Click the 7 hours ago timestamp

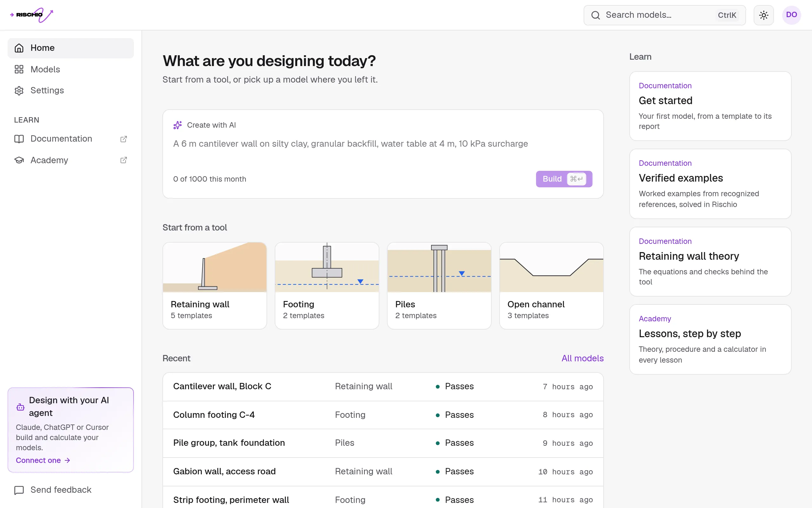coord(568,387)
